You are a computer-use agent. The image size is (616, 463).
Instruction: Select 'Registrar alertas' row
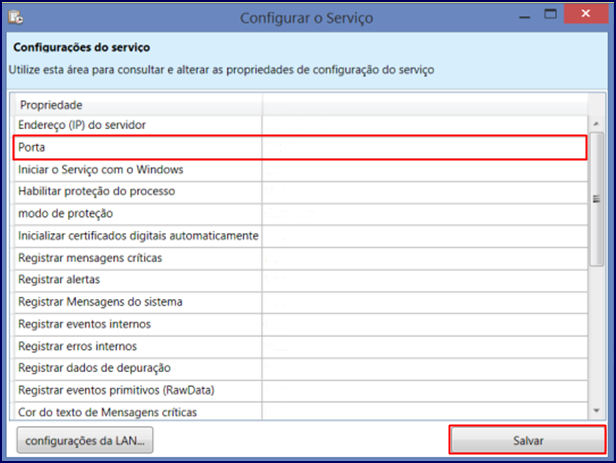pyautogui.click(x=301, y=280)
